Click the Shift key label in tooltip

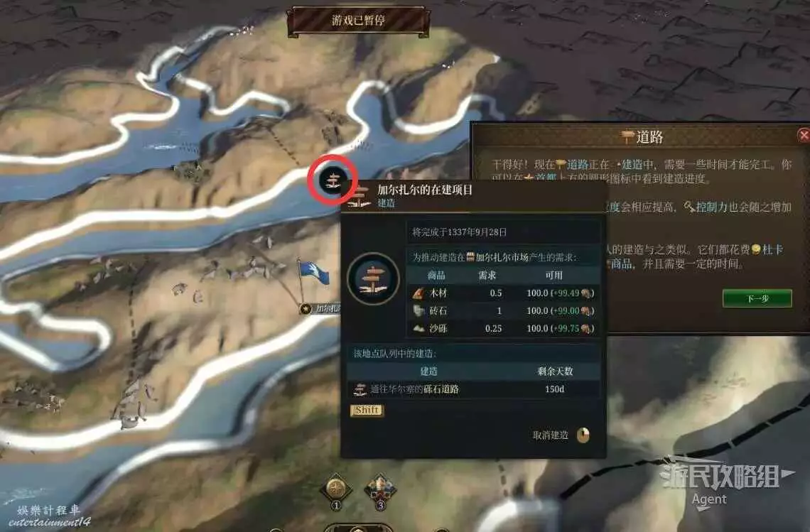click(367, 410)
